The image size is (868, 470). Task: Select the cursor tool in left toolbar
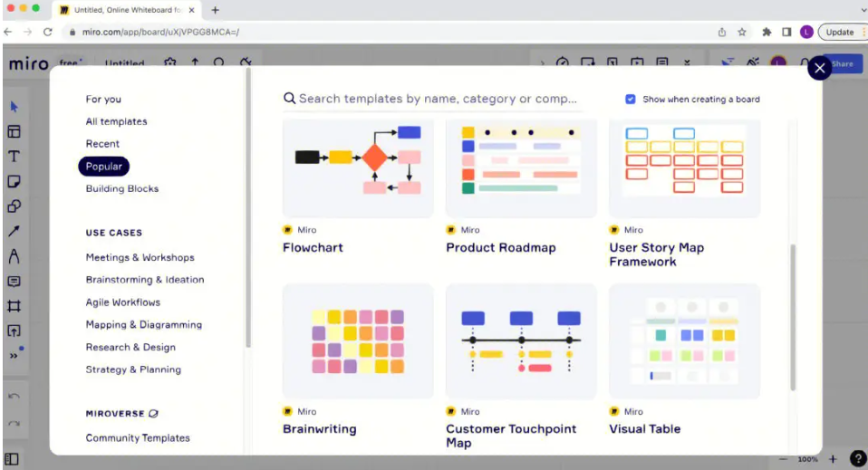point(14,106)
